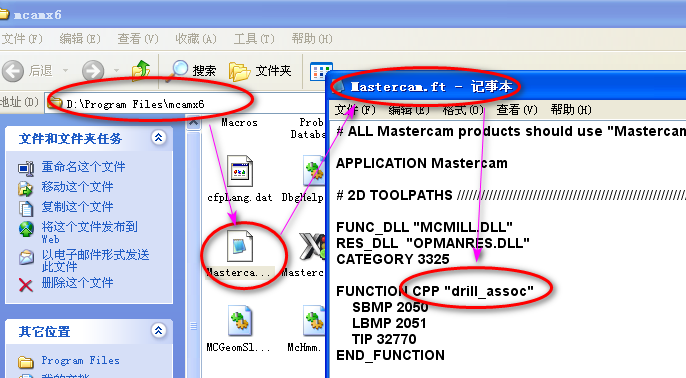Open Forward button history dropdown arrow
Image resolution: width=686 pixels, height=378 pixels.
116,70
